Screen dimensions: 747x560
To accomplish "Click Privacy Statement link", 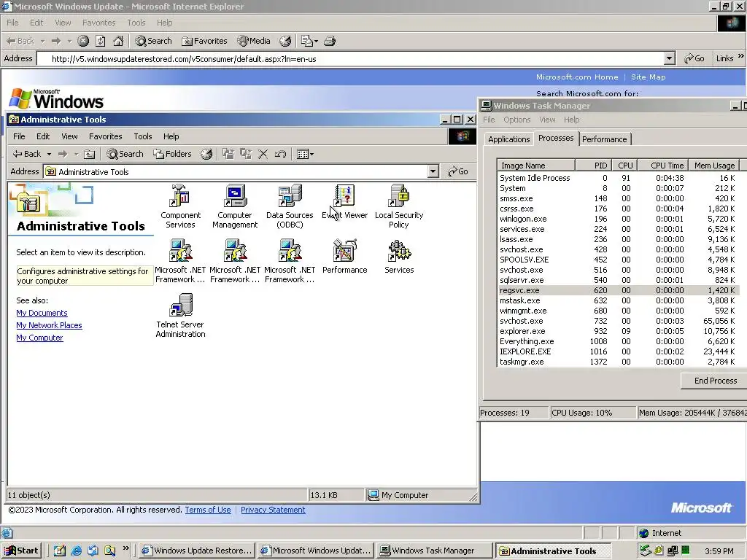I will pyautogui.click(x=273, y=510).
